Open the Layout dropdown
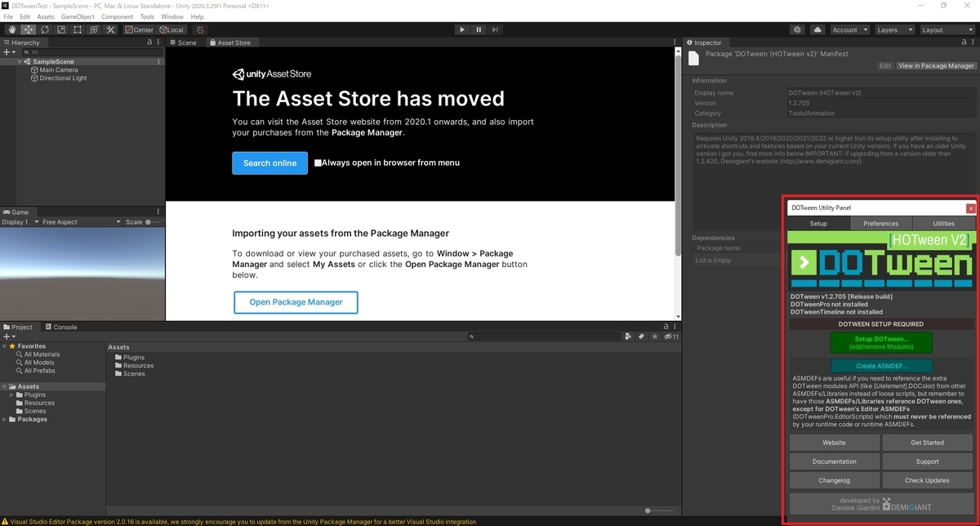The height and width of the screenshot is (526, 980). [x=947, y=29]
